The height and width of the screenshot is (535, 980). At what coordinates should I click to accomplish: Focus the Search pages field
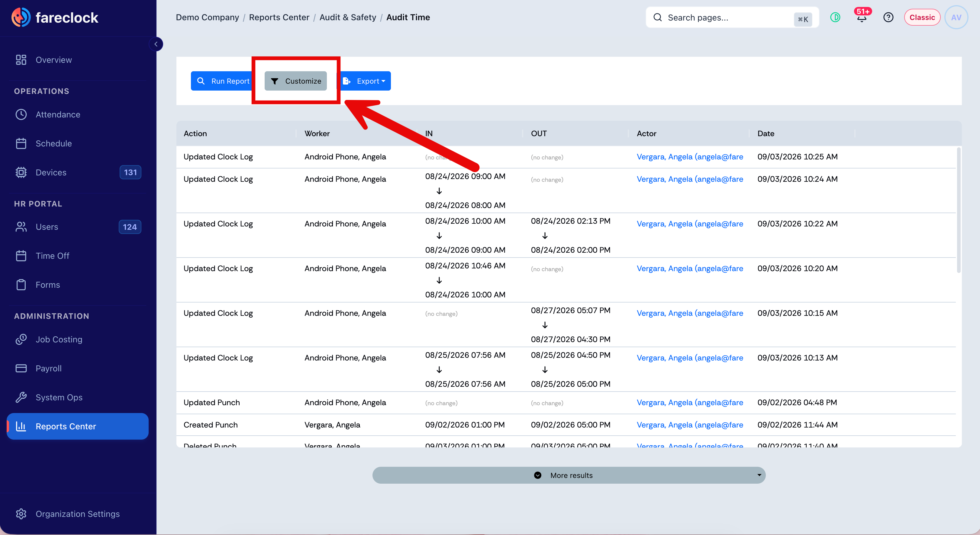pos(732,18)
